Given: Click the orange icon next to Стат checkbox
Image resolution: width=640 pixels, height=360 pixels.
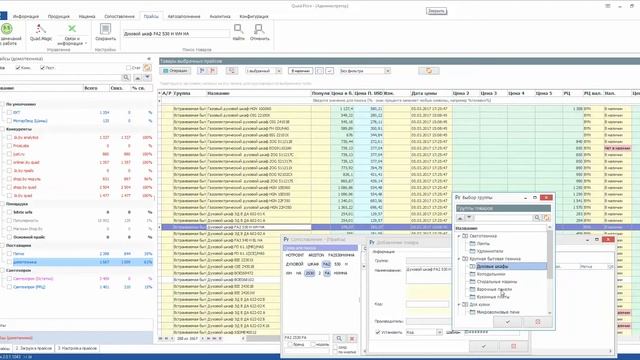Looking at the screenshot, I should (147, 68).
